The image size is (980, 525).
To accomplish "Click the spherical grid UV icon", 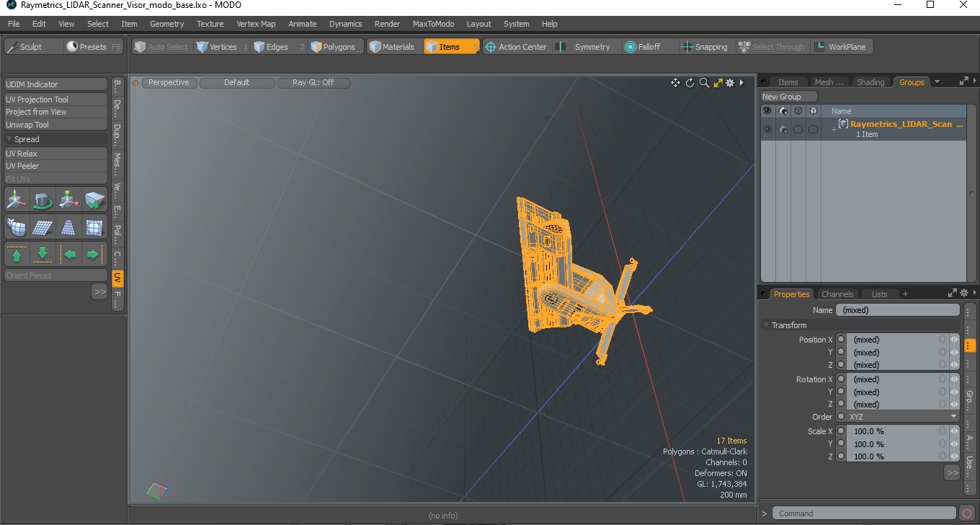I will (94, 227).
